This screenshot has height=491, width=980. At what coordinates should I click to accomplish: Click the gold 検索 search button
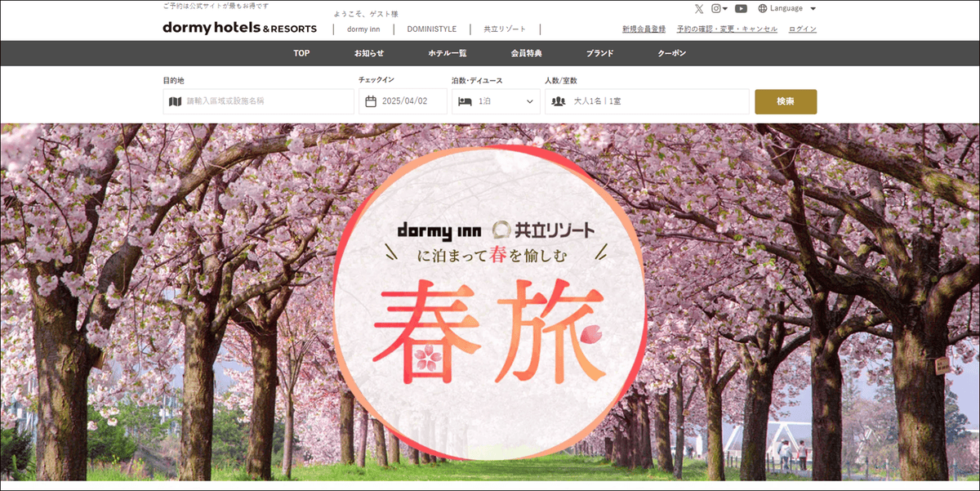(786, 101)
